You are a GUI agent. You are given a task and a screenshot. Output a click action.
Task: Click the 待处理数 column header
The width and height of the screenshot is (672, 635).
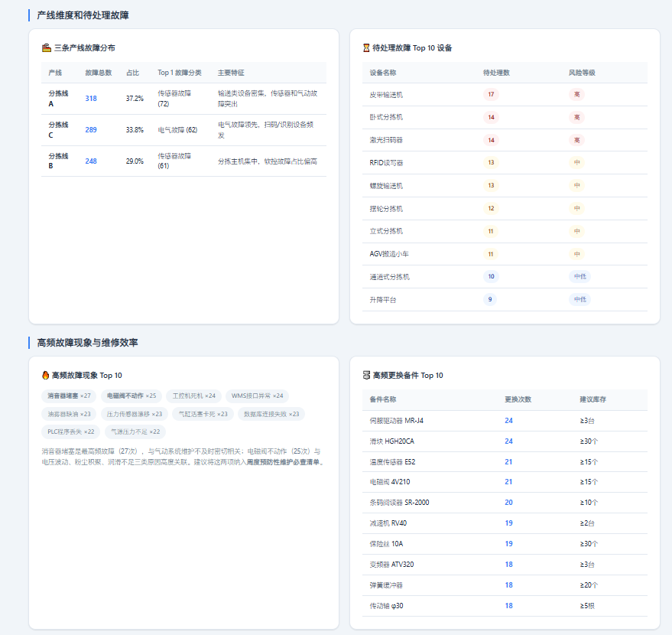click(496, 73)
